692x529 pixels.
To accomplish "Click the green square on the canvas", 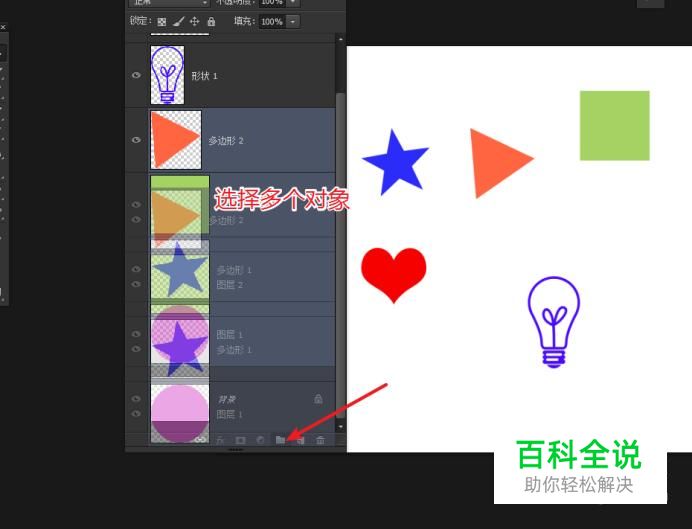I will 615,126.
